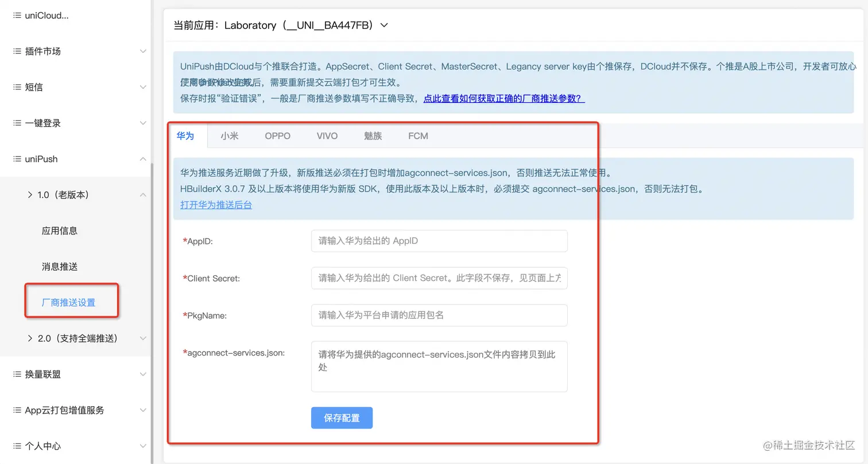
Task: Click the notice line starting with UniPush由DCloud
Action: pyautogui.click(x=518, y=67)
